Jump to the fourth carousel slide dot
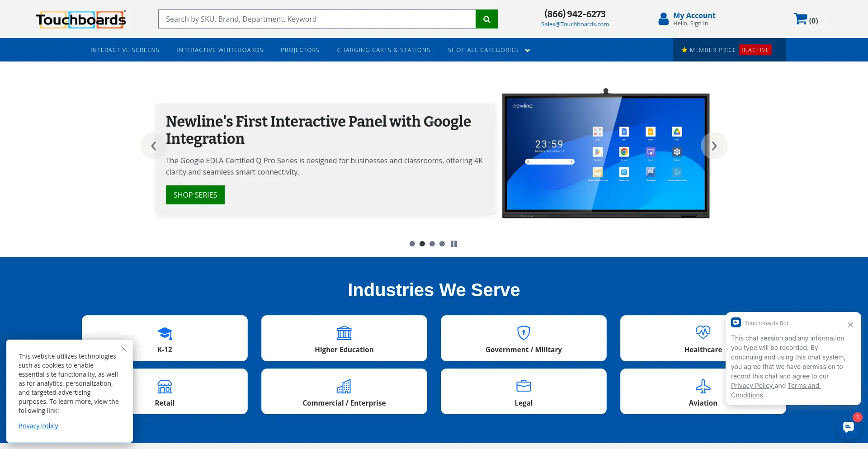 pos(442,244)
